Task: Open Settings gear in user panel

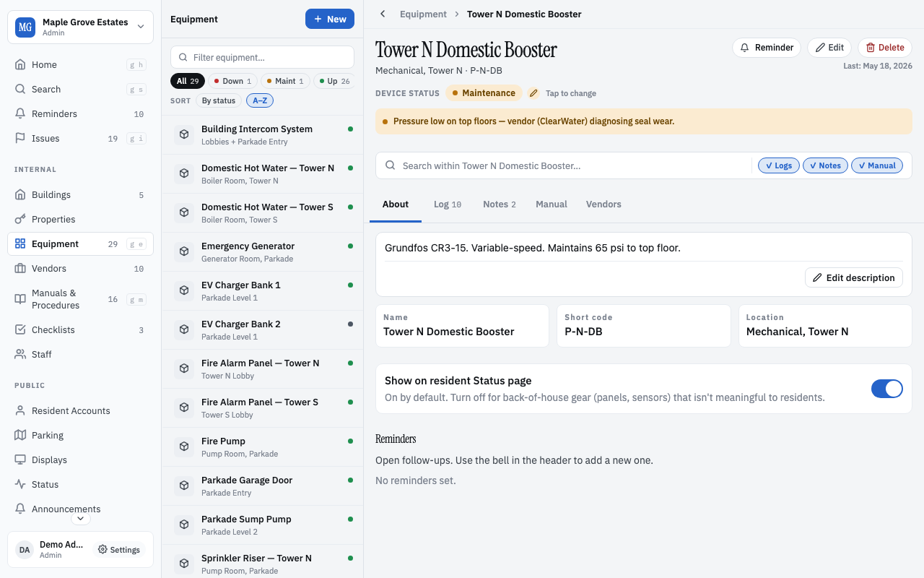Action: click(119, 550)
